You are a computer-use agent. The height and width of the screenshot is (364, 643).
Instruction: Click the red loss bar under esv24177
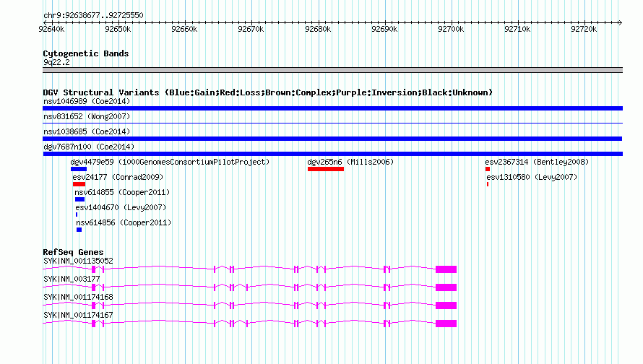point(79,184)
